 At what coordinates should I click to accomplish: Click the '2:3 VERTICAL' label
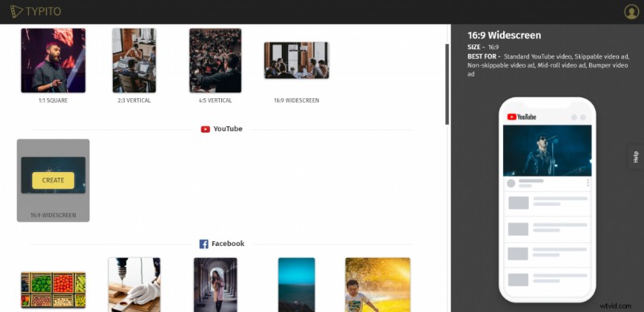[134, 101]
